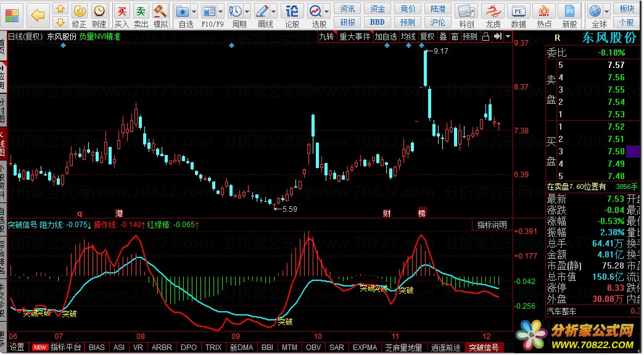Click the 周期 candlestick clock icon
The height and width of the screenshot is (355, 644).
pos(236,11)
